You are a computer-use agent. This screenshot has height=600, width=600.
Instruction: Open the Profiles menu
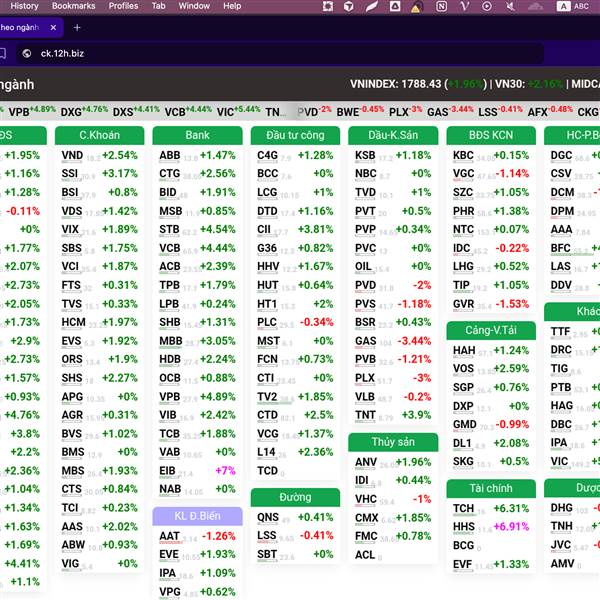click(123, 6)
